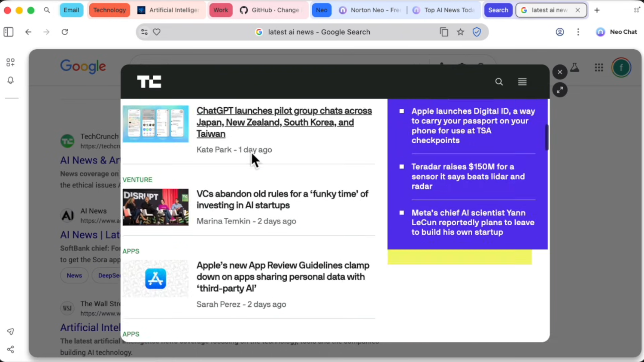This screenshot has height=362, width=644.
Task: Switch to the Top AI News Today tab
Action: point(444,10)
